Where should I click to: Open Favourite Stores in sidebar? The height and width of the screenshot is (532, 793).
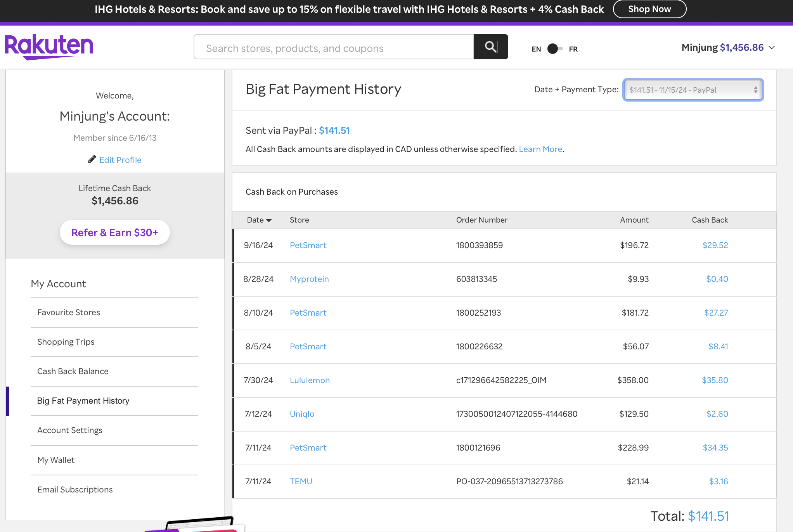pyautogui.click(x=69, y=313)
